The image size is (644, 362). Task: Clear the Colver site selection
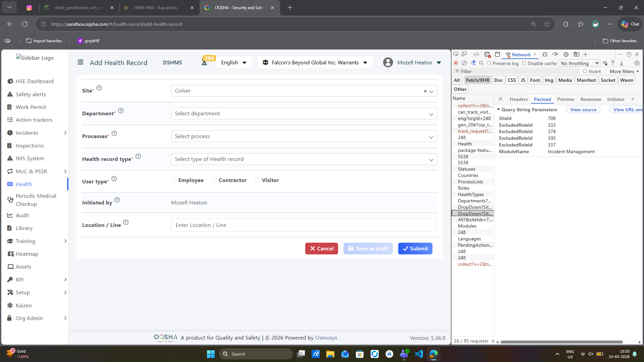pyautogui.click(x=425, y=91)
